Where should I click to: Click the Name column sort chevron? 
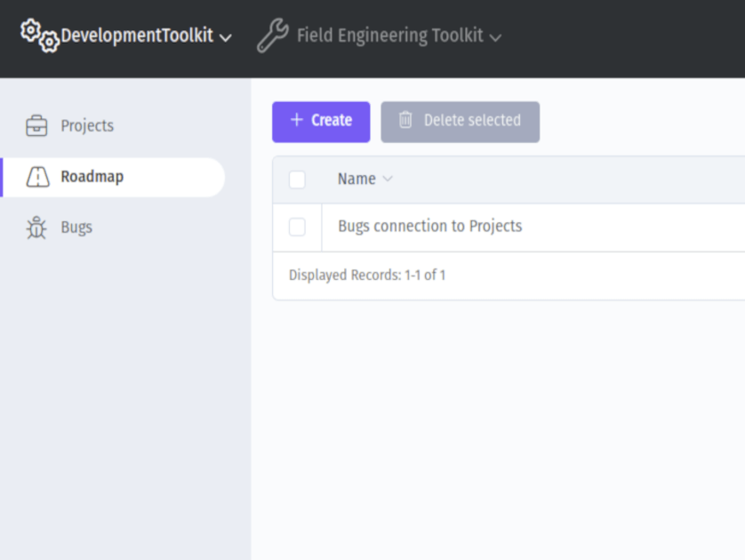tap(388, 179)
